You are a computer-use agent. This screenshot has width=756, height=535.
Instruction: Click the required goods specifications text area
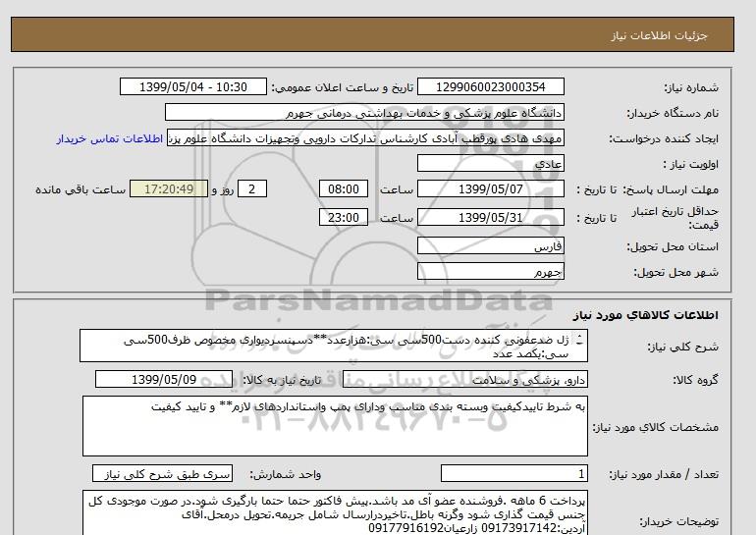tap(335, 426)
